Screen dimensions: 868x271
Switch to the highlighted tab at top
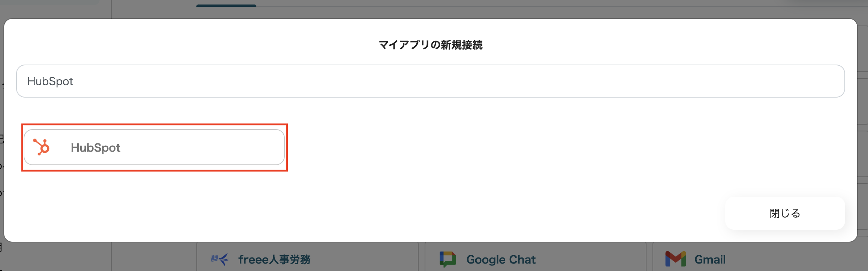point(226,5)
